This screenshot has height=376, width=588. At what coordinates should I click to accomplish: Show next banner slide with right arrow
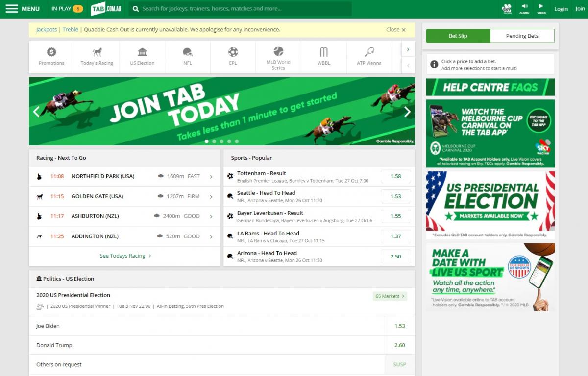(x=407, y=112)
